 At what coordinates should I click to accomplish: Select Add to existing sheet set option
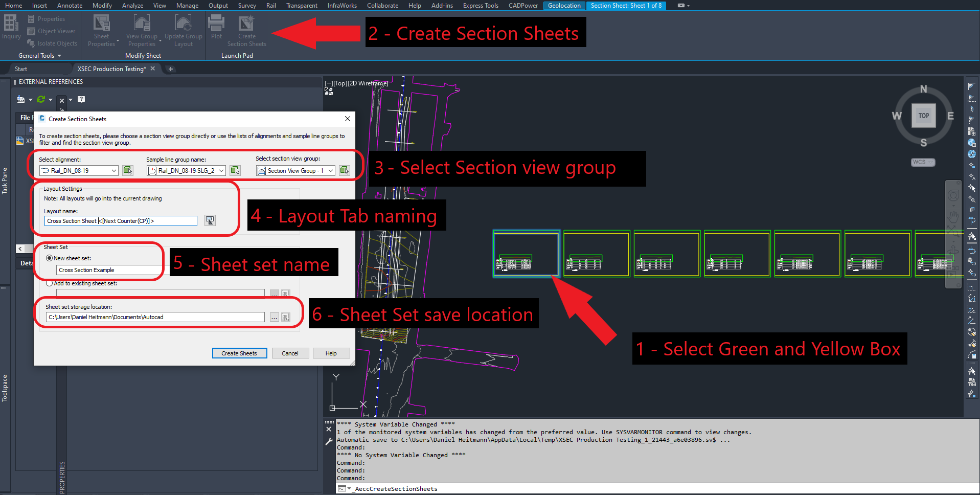(50, 283)
